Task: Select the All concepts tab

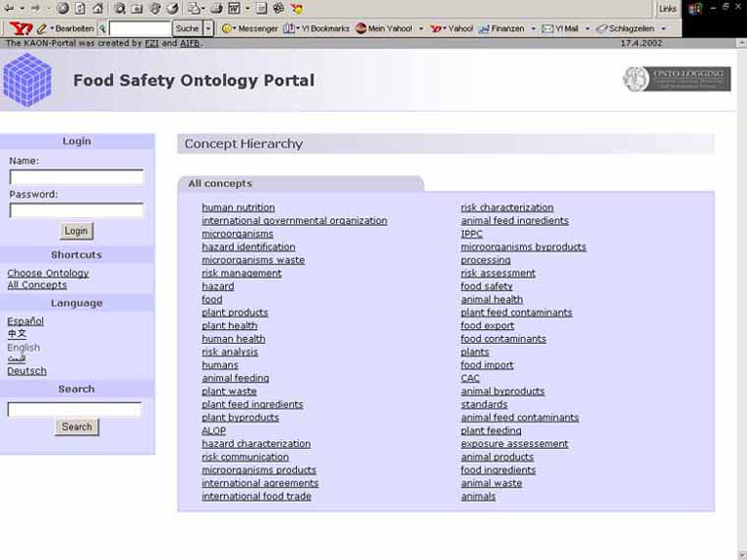Action: 220,184
